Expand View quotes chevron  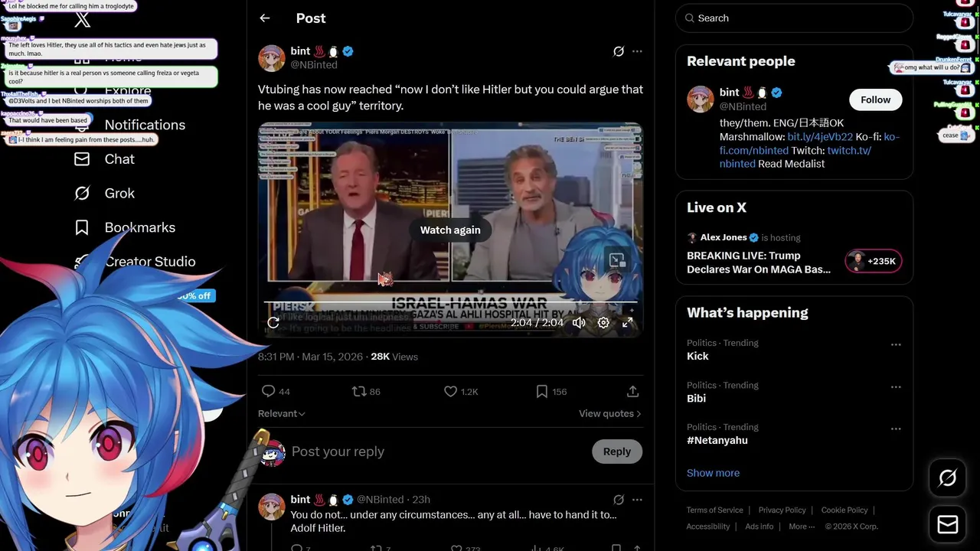coord(610,413)
